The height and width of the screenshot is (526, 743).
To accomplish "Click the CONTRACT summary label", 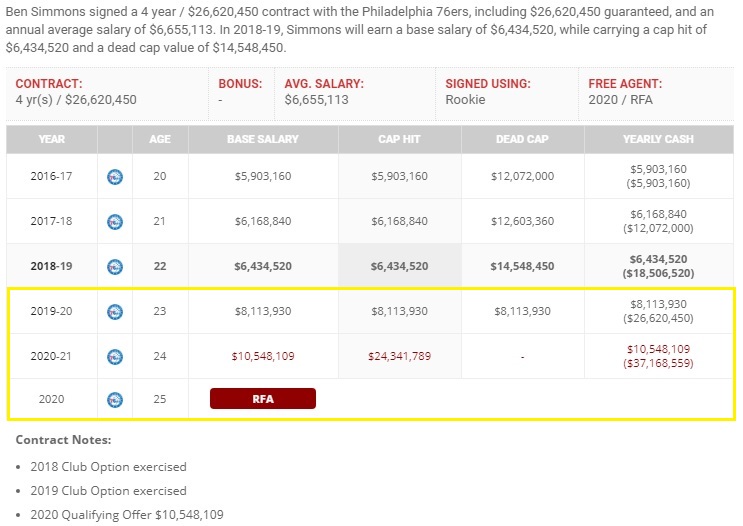I will (49, 84).
